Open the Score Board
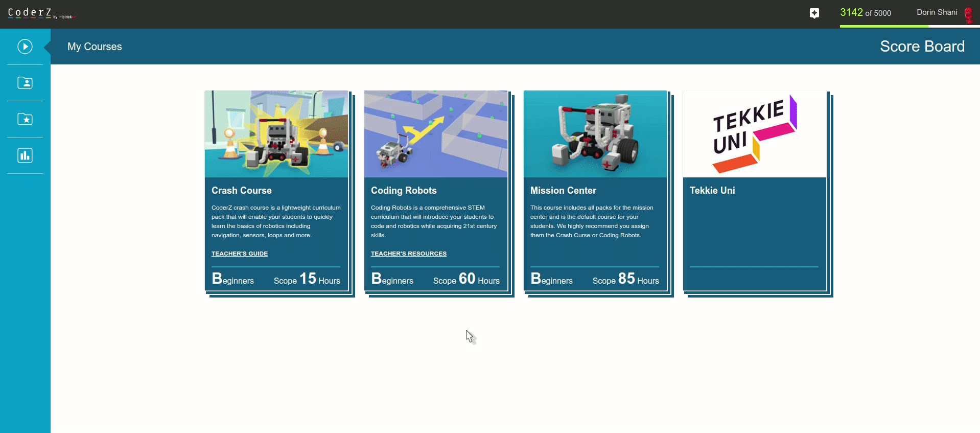The height and width of the screenshot is (433, 980). point(922,47)
